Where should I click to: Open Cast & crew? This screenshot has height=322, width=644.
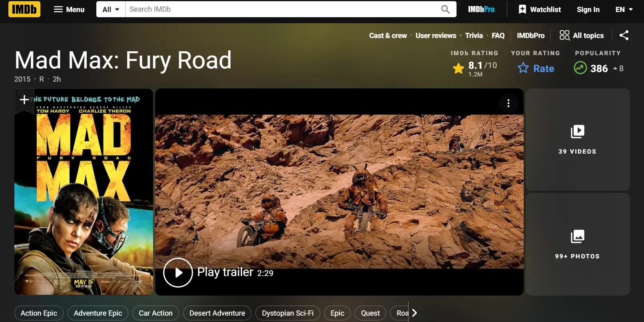(388, 36)
